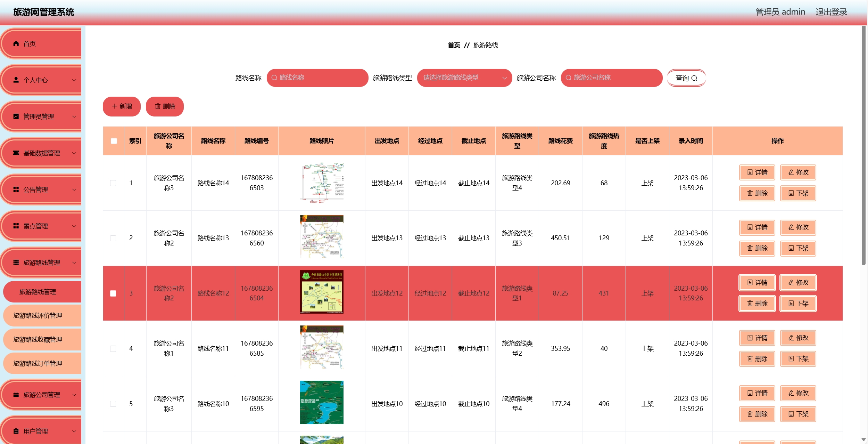Viewport: 868px width, 444px height.
Task: Check the row for 路线名称14
Action: [x=113, y=183]
